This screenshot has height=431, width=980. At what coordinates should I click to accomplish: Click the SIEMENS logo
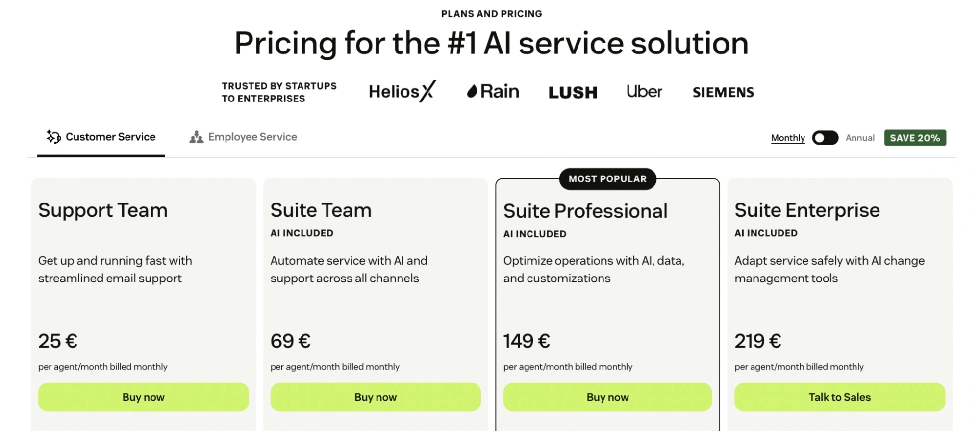(x=723, y=92)
